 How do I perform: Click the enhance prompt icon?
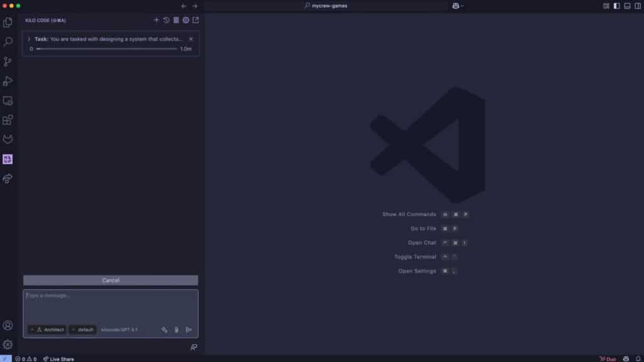pyautogui.click(x=164, y=329)
